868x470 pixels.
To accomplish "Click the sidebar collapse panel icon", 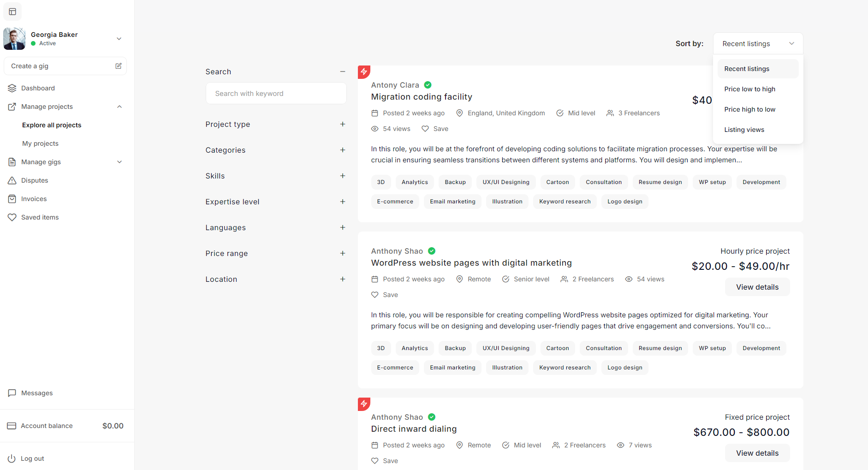I will point(12,12).
